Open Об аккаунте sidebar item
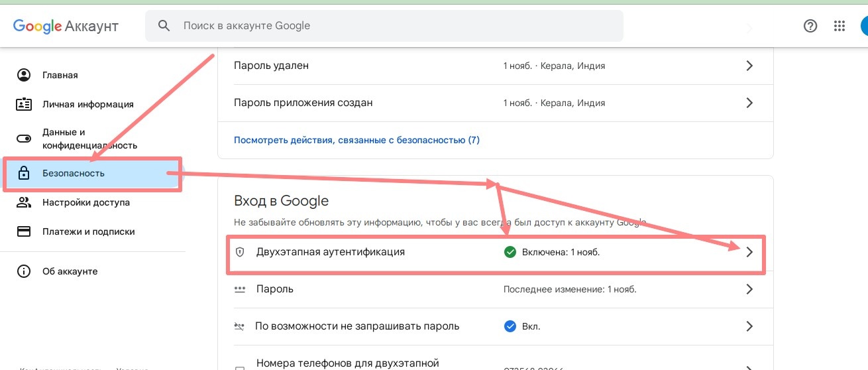 pyautogui.click(x=93, y=271)
